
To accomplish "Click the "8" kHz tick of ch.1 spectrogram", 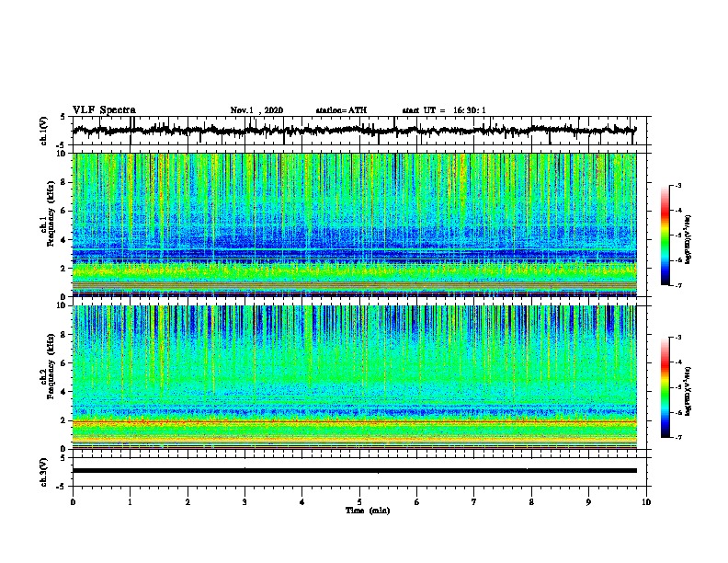I will click(63, 182).
